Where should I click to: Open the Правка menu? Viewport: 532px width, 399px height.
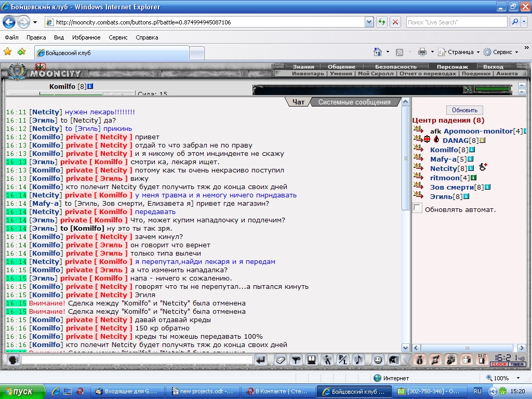(x=36, y=37)
